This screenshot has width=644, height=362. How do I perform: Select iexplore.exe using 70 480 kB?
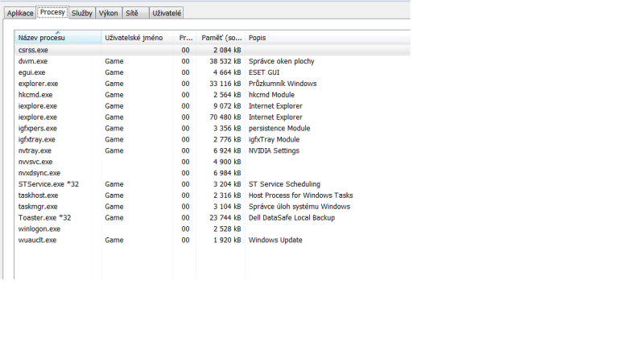pyautogui.click(x=38, y=117)
